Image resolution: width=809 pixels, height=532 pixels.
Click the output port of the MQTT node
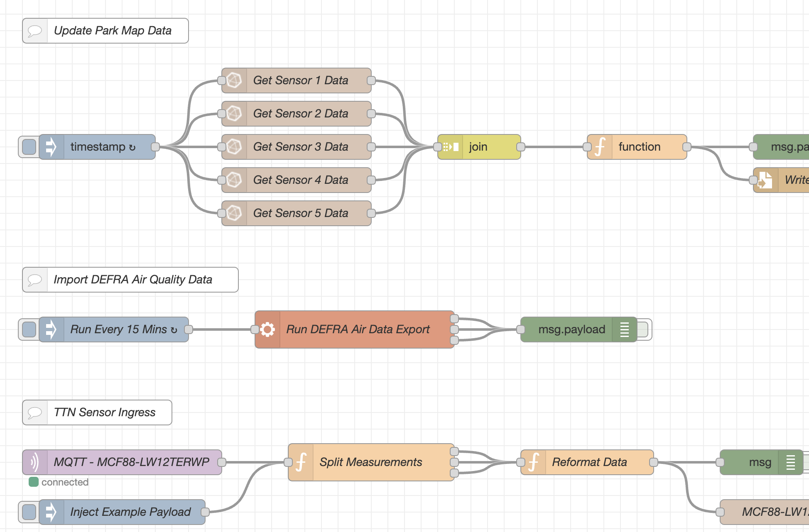(222, 462)
